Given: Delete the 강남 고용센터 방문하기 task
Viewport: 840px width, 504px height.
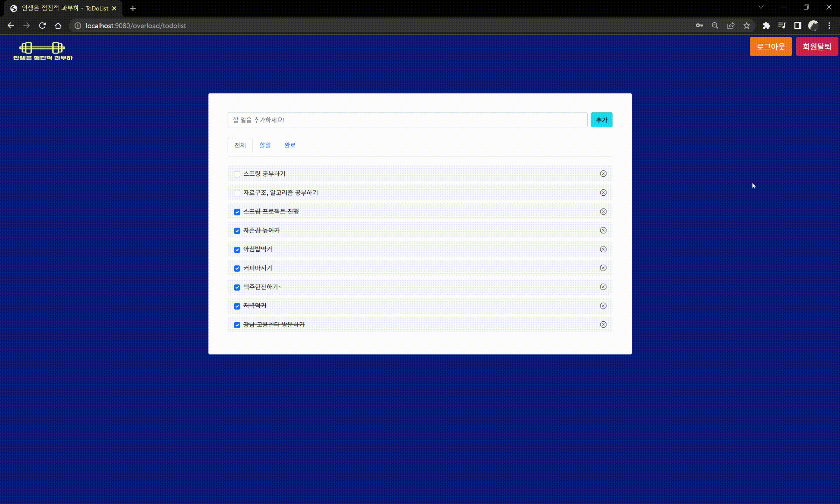Looking at the screenshot, I should tap(603, 324).
